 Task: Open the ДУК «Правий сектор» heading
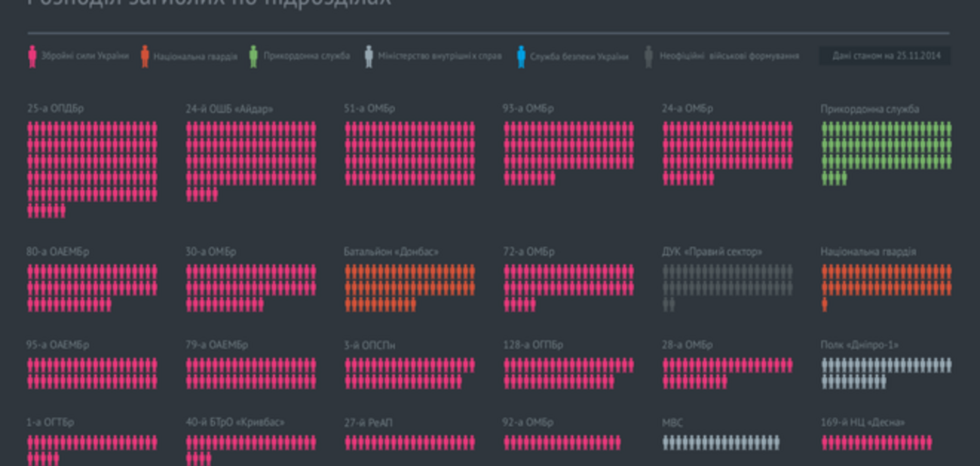[711, 252]
